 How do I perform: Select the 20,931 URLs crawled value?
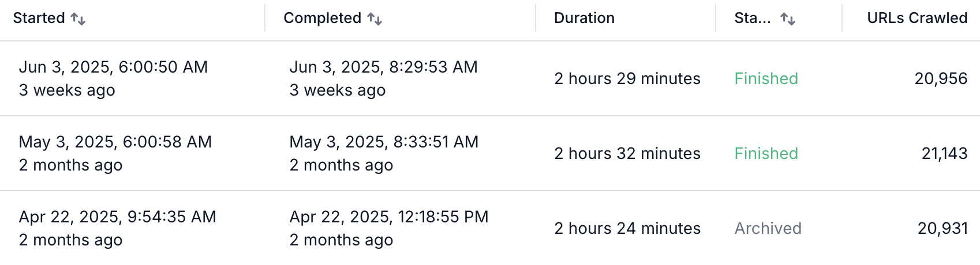click(x=942, y=228)
